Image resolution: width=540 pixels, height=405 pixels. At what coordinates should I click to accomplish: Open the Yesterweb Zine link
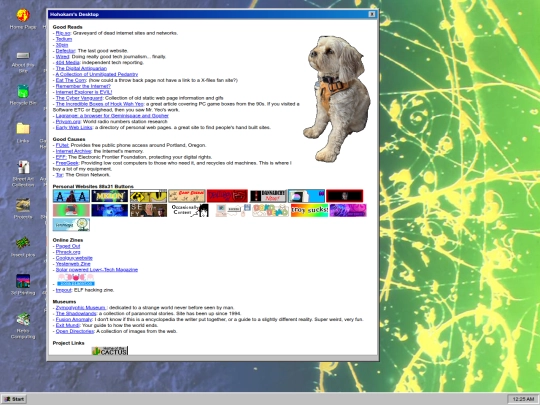pyautogui.click(x=73, y=264)
